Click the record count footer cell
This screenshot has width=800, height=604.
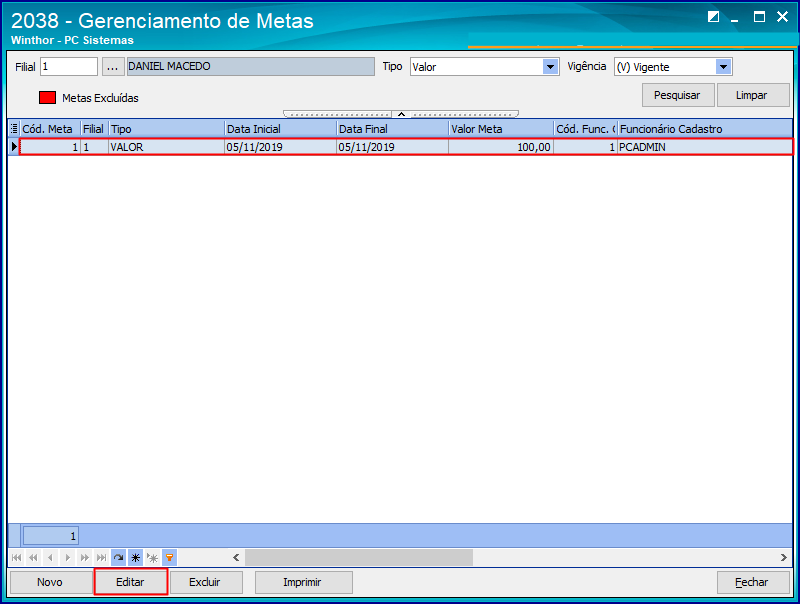[x=50, y=536]
